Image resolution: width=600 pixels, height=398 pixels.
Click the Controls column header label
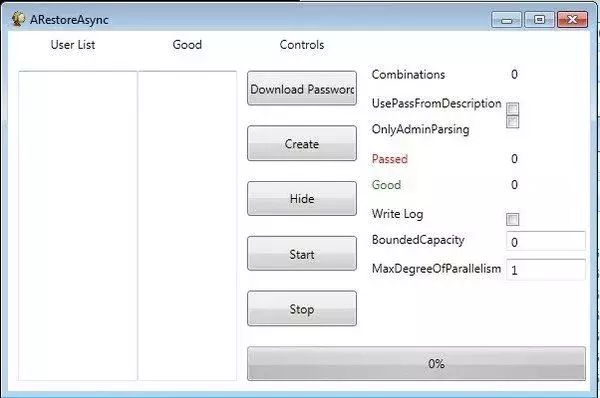[x=302, y=45]
